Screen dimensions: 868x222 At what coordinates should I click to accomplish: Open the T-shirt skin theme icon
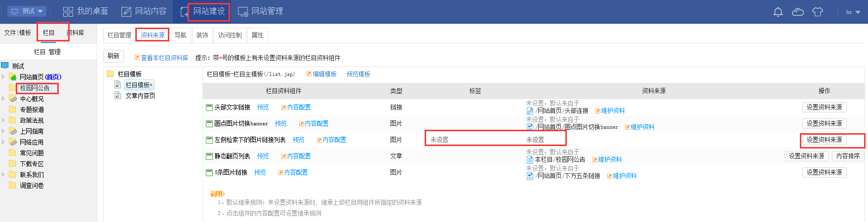pyautogui.click(x=818, y=12)
